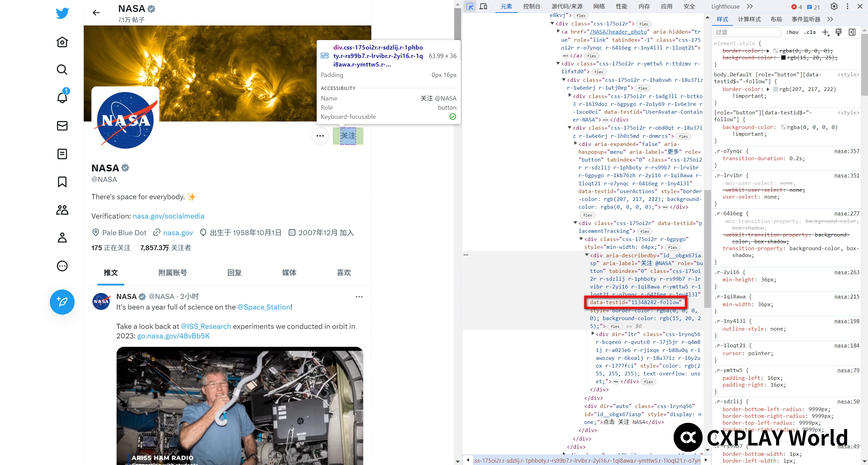Screen dimensions: 868x465
Task: Show more style pane tabs chevron
Action: (x=830, y=19)
